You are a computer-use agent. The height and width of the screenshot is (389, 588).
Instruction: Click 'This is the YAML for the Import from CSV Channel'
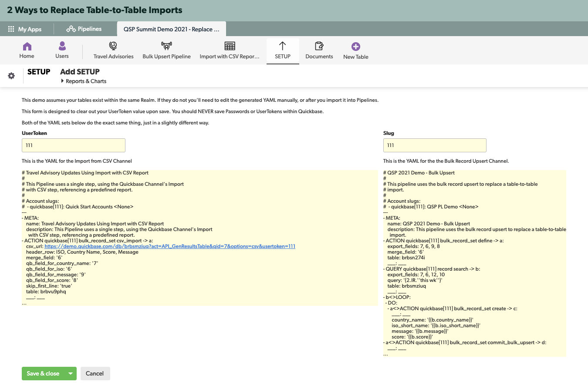pyautogui.click(x=77, y=161)
